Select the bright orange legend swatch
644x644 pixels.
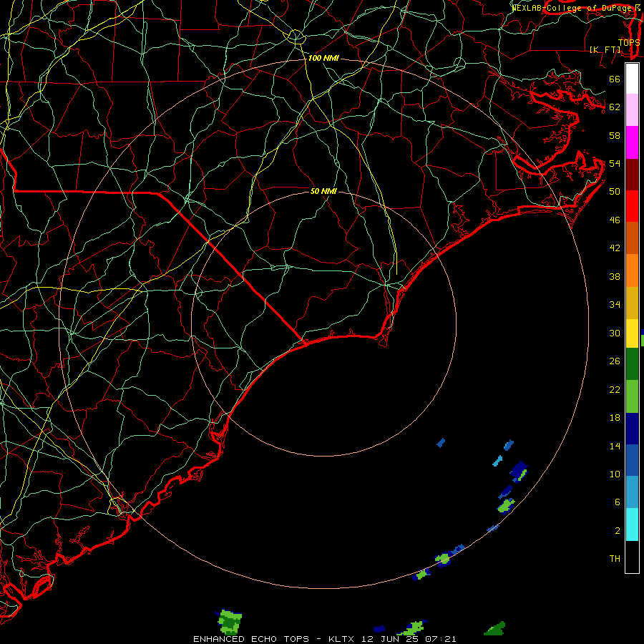tap(632, 270)
